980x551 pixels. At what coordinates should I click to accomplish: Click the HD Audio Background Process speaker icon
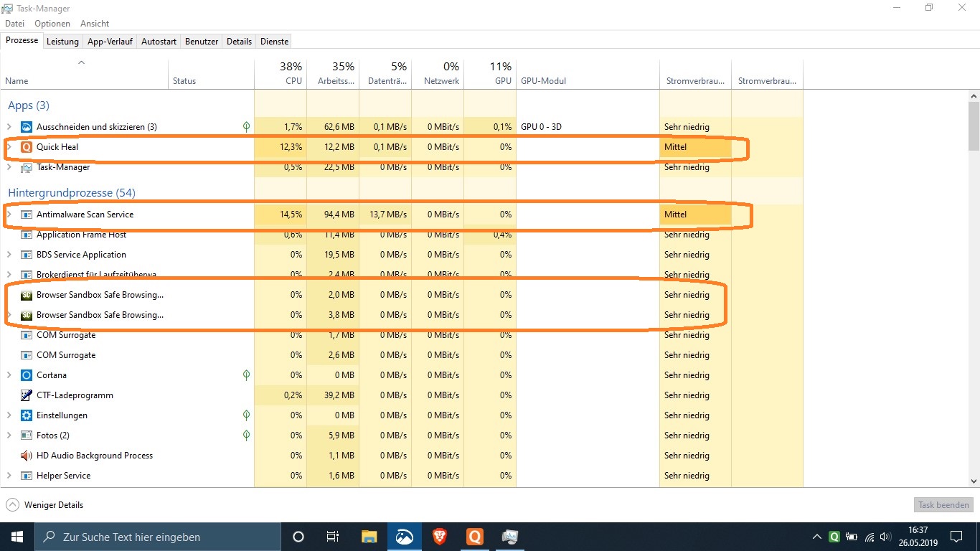coord(27,456)
